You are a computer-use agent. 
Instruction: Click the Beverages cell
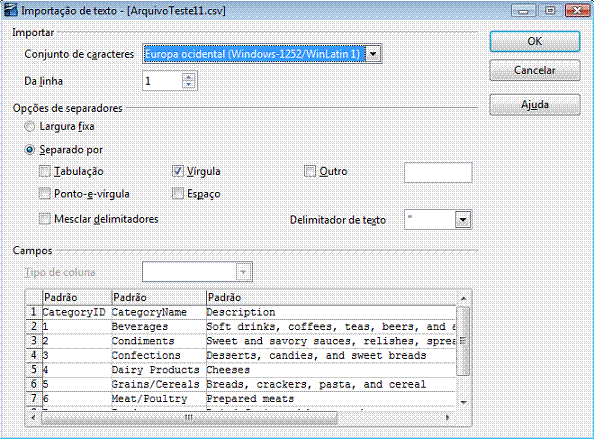(159, 327)
